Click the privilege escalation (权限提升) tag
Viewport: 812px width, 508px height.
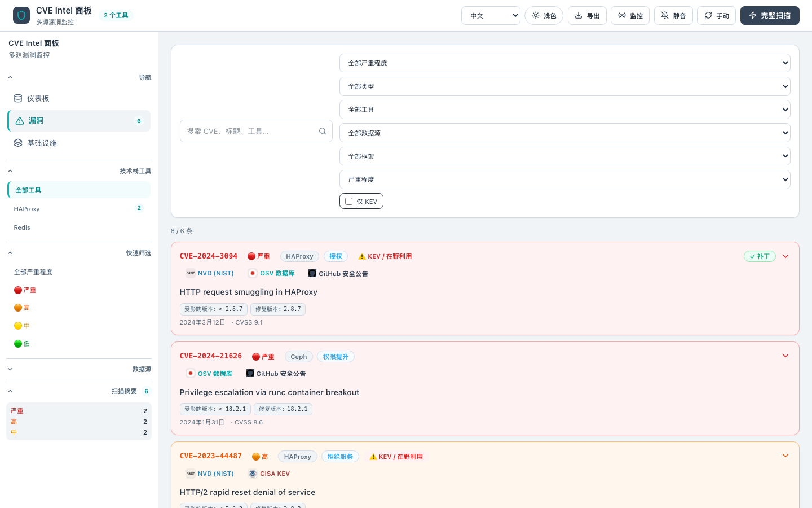[x=336, y=357]
